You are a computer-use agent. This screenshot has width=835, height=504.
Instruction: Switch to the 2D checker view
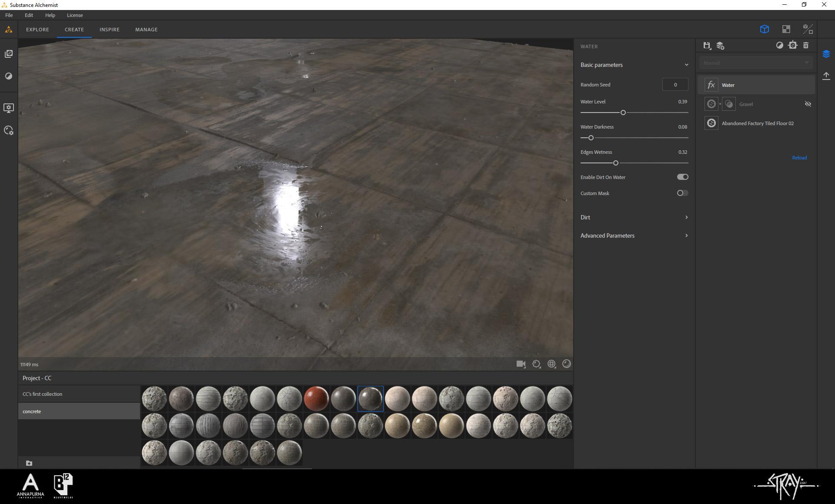pos(786,29)
